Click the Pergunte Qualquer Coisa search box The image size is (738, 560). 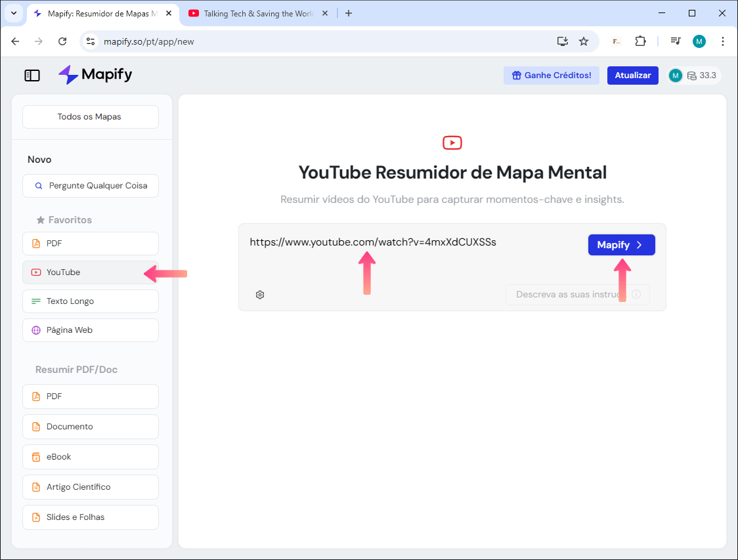point(91,186)
